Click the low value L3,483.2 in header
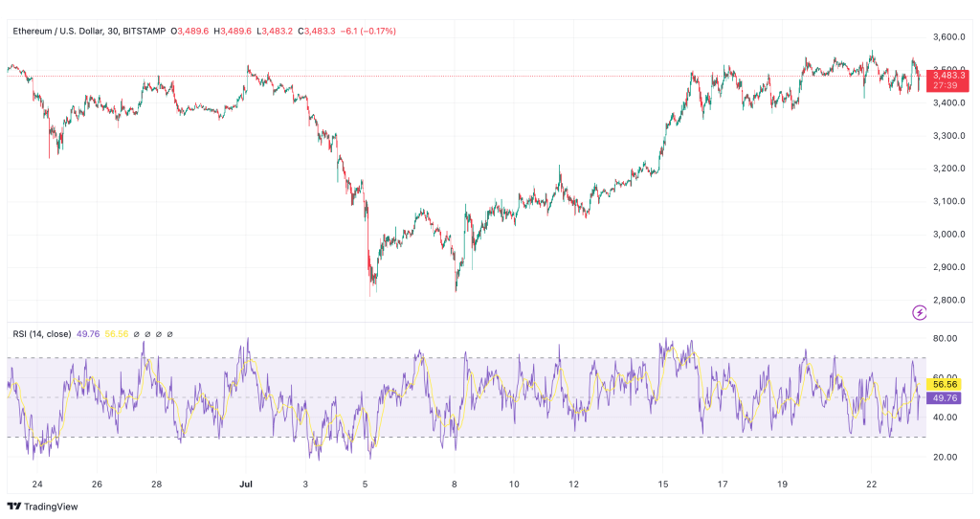Viewport: 980px width, 519px height. coord(274,31)
